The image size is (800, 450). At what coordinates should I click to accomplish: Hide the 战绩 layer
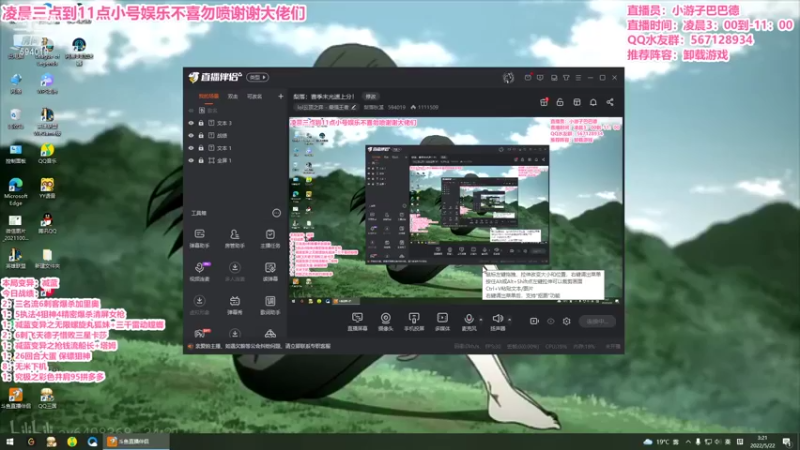tap(191, 135)
